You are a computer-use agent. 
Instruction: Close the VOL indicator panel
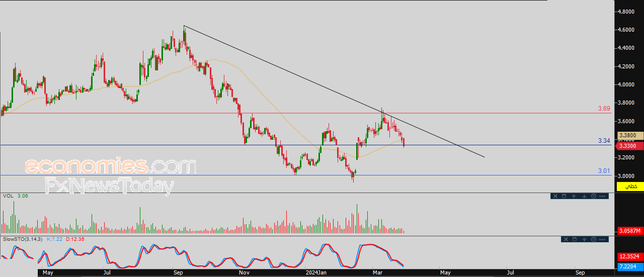point(555,196)
